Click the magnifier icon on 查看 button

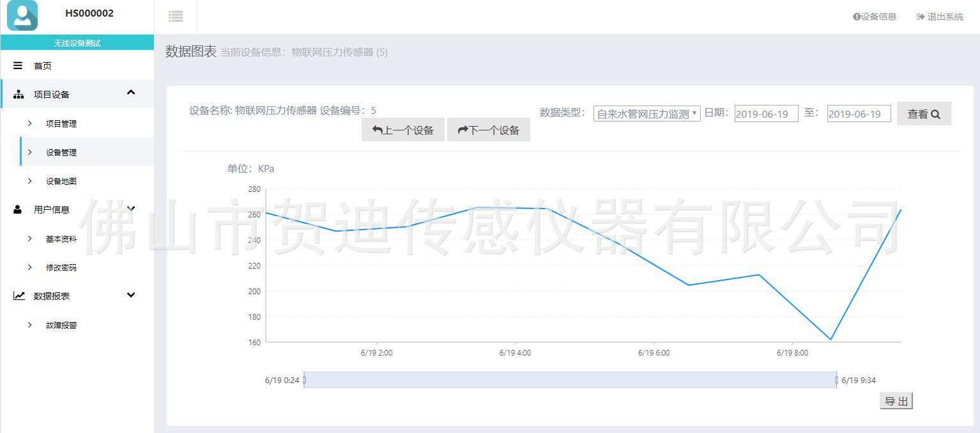coord(935,113)
